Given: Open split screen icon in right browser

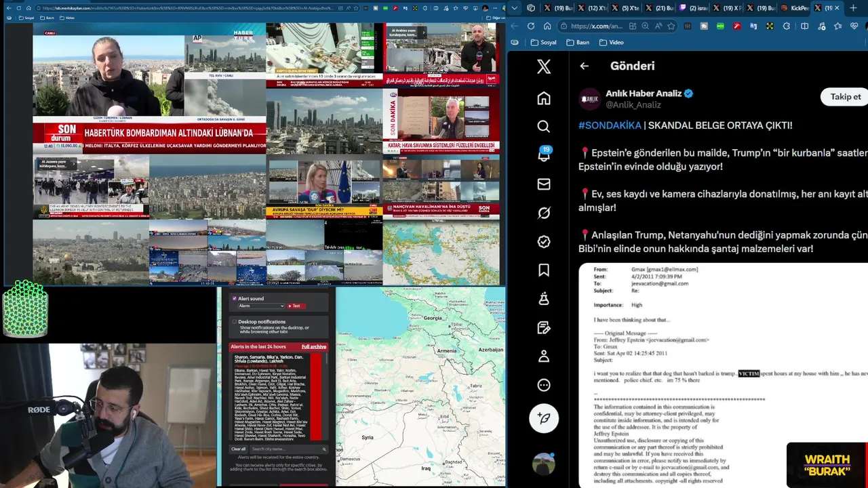Looking at the screenshot, I should point(804,26).
